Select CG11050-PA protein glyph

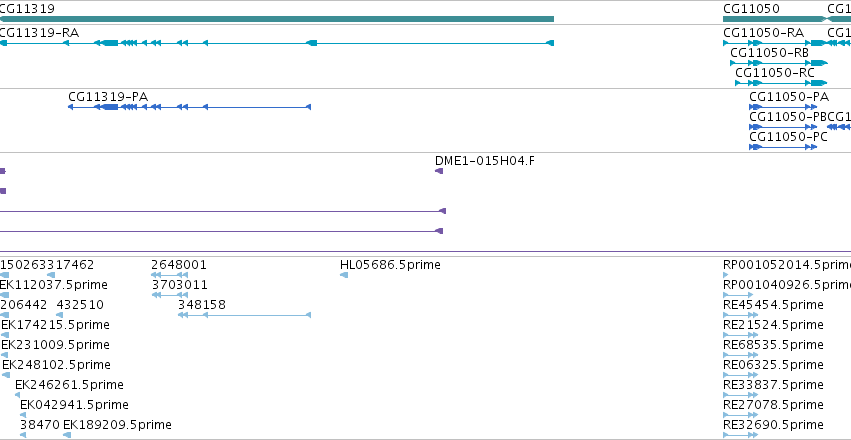click(783, 107)
